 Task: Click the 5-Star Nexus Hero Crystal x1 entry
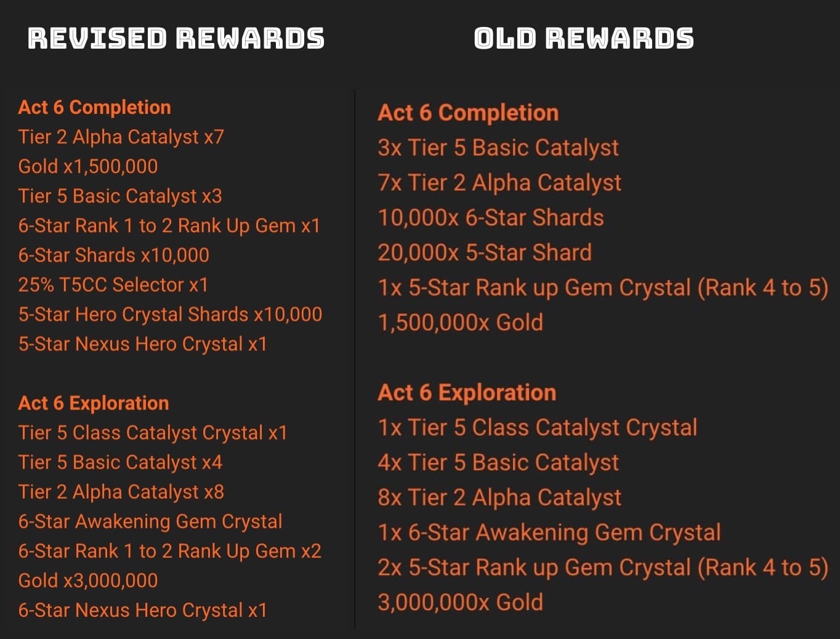143,344
